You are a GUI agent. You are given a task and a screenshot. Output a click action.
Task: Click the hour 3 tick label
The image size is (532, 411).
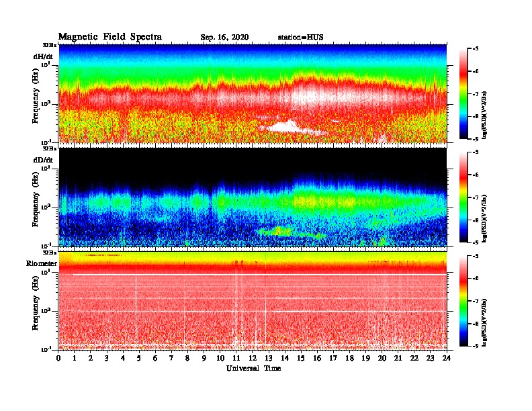[107, 358]
